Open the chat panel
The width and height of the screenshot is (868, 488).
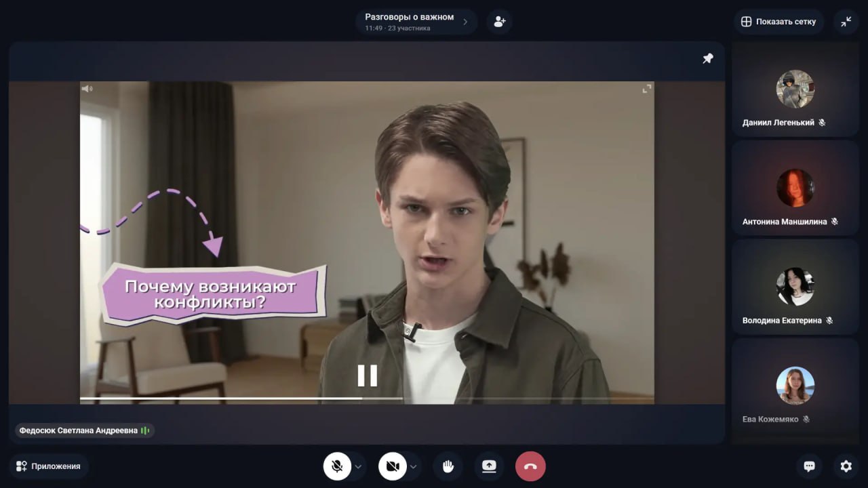[808, 466]
